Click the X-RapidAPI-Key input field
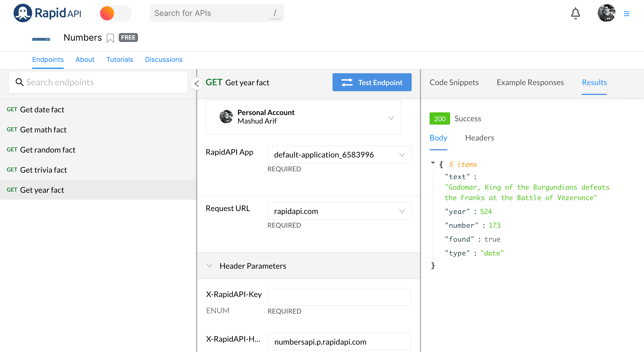This screenshot has height=352, width=644. click(339, 297)
